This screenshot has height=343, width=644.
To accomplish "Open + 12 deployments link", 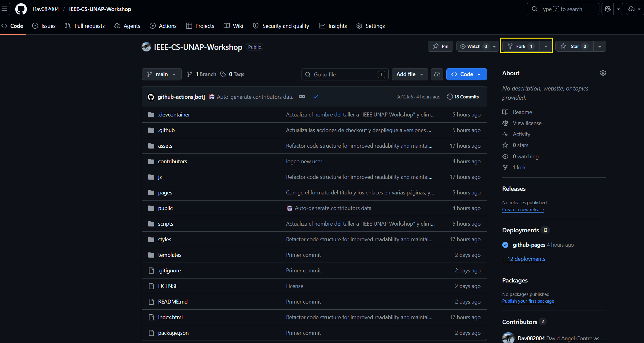I will coord(524,259).
